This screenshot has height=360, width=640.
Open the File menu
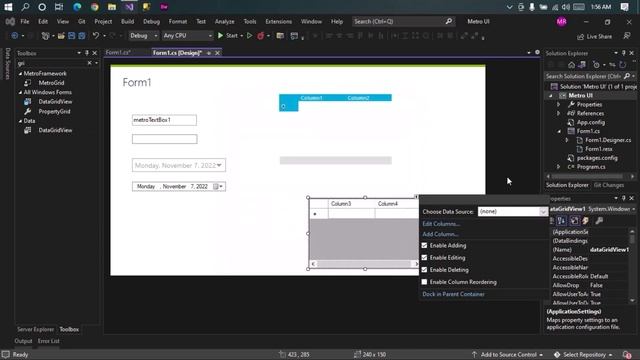point(25,22)
